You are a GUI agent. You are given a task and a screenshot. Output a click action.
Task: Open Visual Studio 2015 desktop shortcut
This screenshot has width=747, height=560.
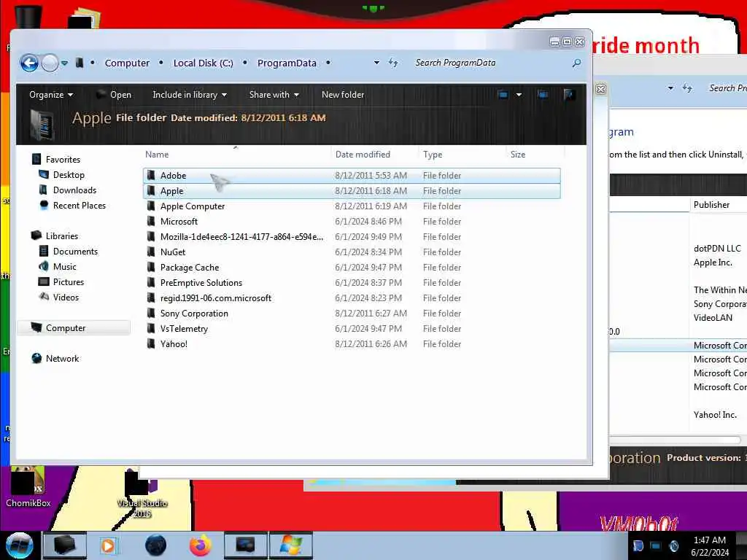142,494
